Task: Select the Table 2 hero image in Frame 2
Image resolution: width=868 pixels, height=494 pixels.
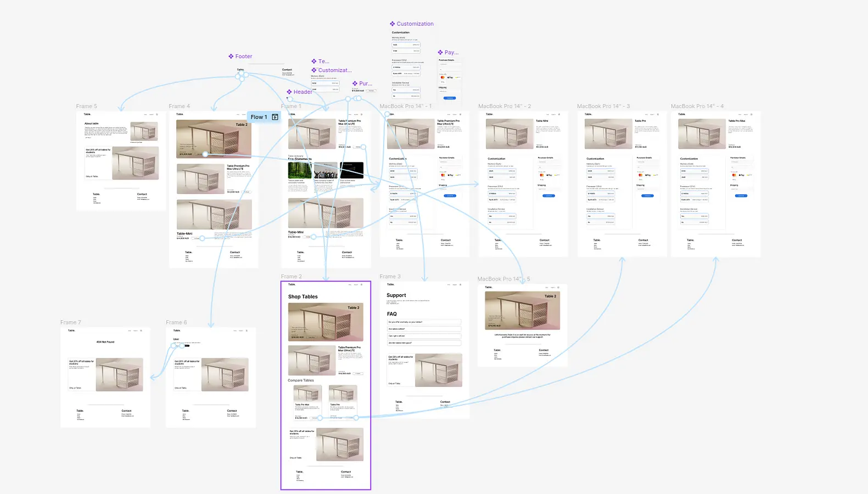Action: click(x=326, y=322)
